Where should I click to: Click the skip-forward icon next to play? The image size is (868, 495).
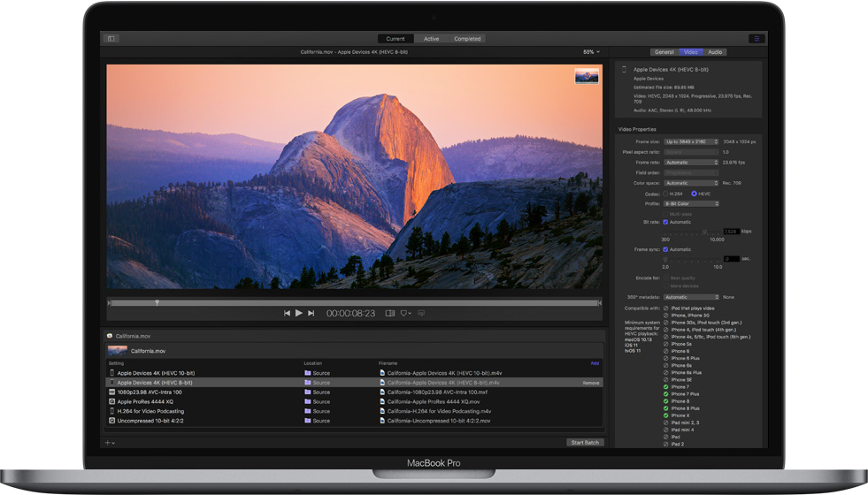pos(311,313)
